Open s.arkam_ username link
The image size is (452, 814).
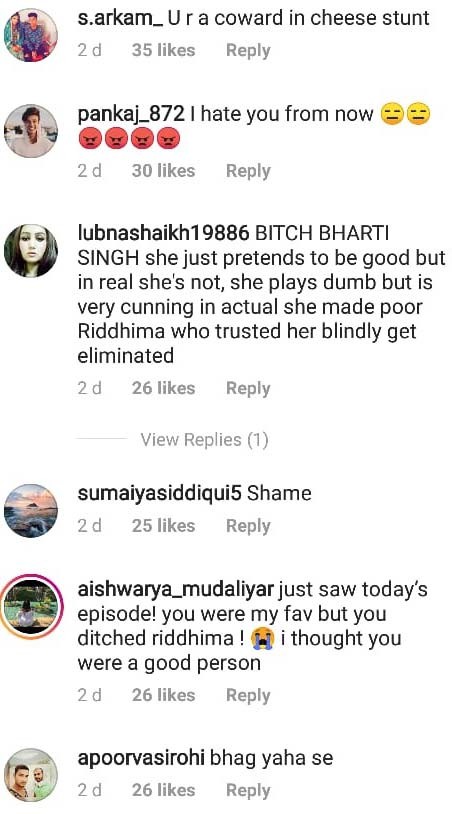coord(120,19)
